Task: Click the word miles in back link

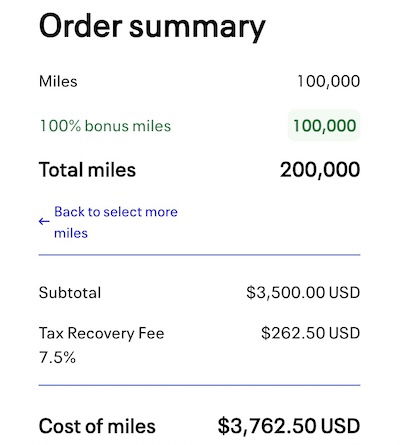Action: [x=71, y=233]
